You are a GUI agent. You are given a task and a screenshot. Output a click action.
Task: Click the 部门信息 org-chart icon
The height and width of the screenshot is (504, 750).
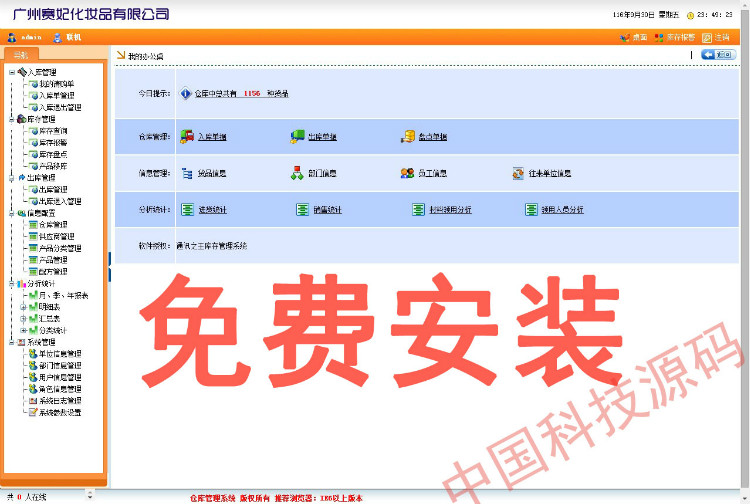[296, 172]
